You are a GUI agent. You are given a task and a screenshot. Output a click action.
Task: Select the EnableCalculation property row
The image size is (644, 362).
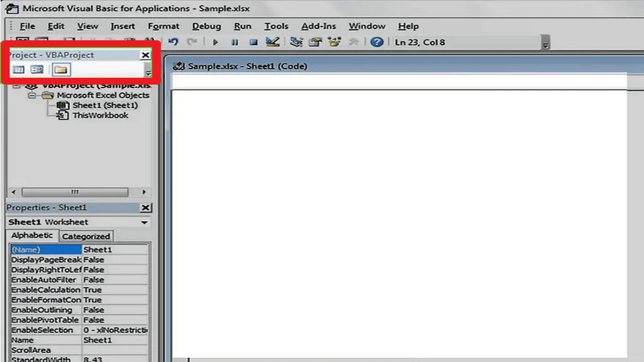coord(79,290)
